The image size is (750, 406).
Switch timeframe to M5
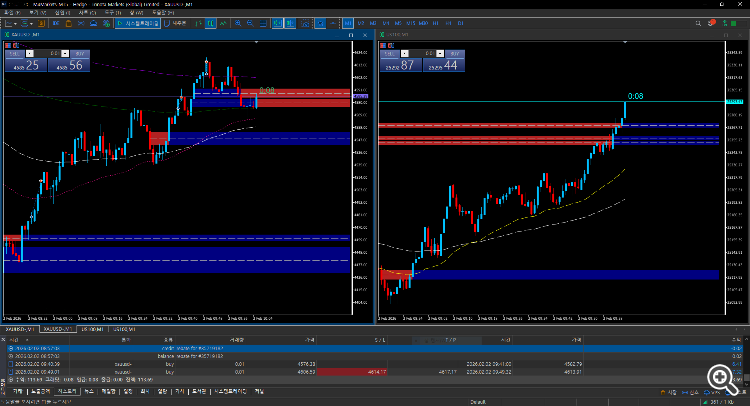(398, 23)
